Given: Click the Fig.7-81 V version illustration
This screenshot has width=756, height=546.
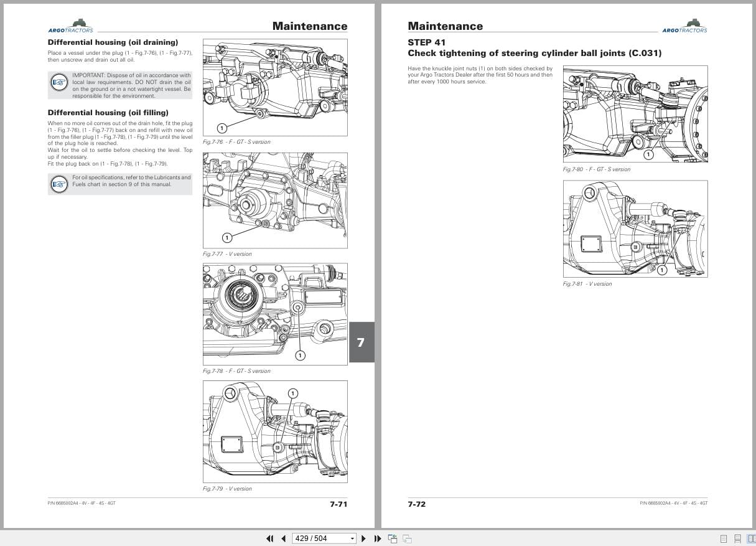Looking at the screenshot, I should pyautogui.click(x=635, y=228).
